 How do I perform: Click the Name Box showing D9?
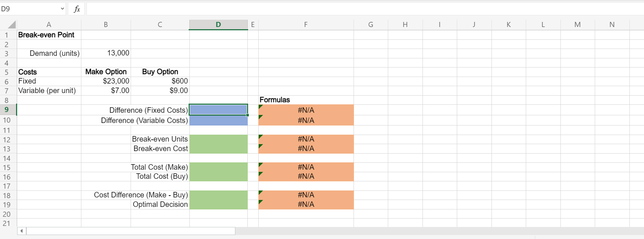(x=29, y=9)
